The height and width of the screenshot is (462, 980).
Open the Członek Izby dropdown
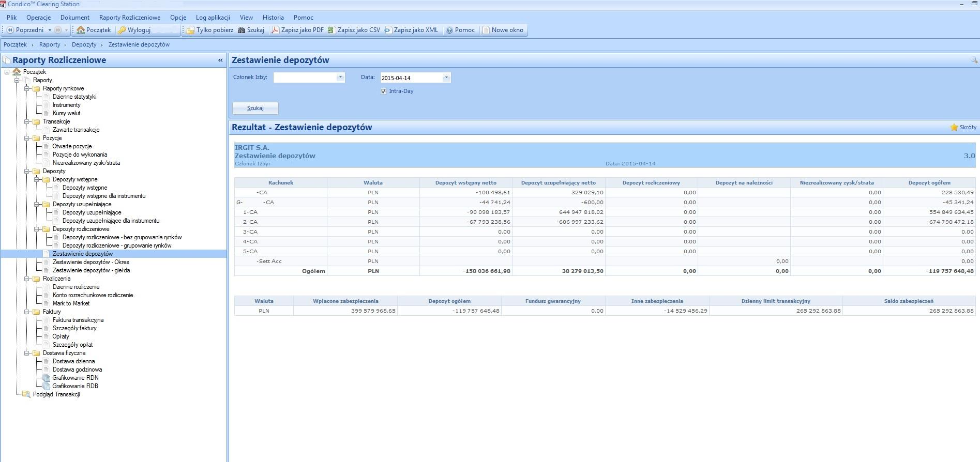[340, 78]
